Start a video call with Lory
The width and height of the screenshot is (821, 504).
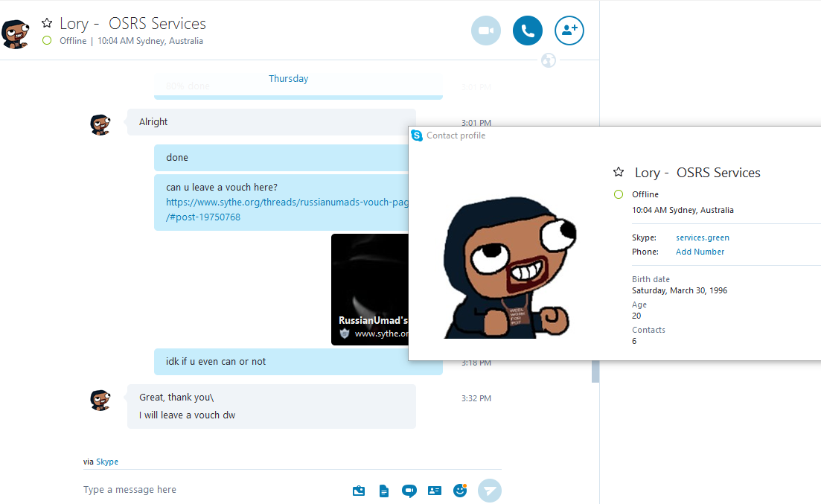(486, 31)
